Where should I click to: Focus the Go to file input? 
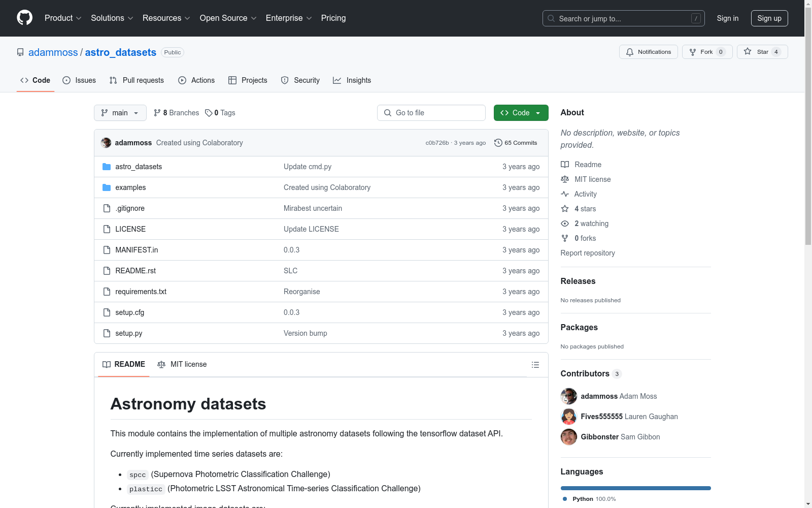point(431,113)
